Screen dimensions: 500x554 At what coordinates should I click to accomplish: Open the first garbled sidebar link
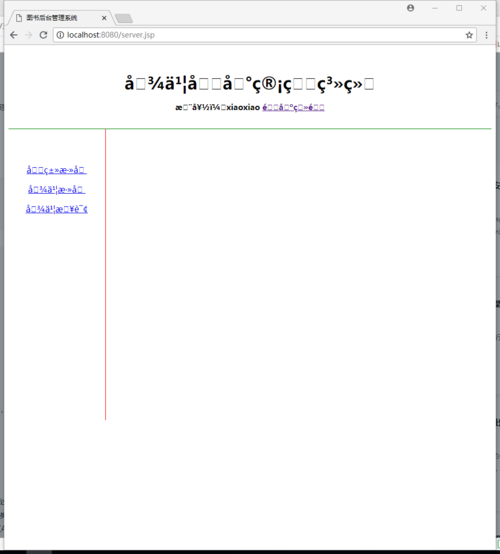[57, 170]
